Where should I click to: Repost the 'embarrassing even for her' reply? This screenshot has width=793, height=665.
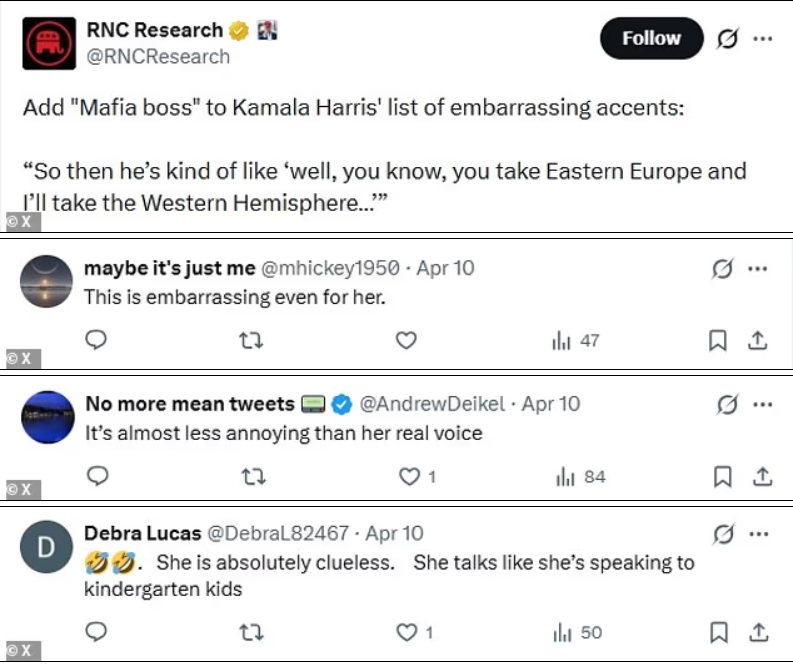252,341
